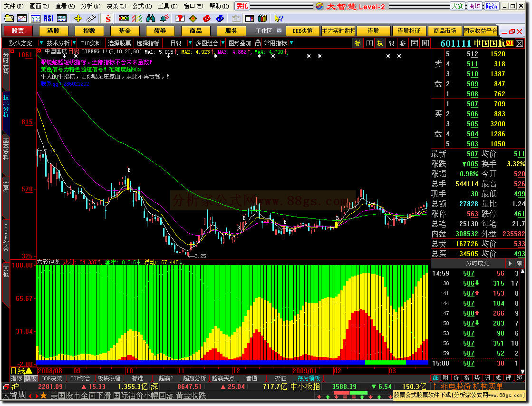This screenshot has width=532, height=406.
Task: Click the blue phi formula icon
Action: [220, 19]
